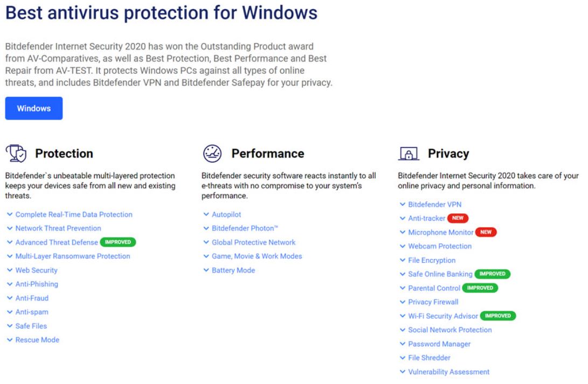Click the Performance speedometer icon

pyautogui.click(x=211, y=153)
